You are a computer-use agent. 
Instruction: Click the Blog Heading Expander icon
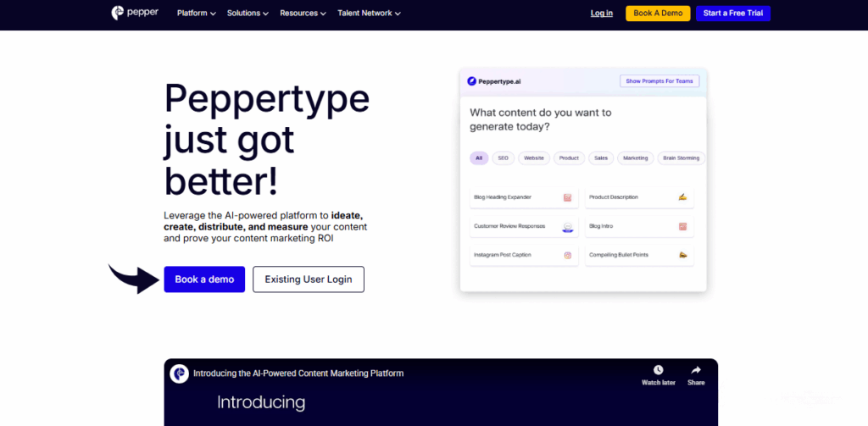coord(567,197)
